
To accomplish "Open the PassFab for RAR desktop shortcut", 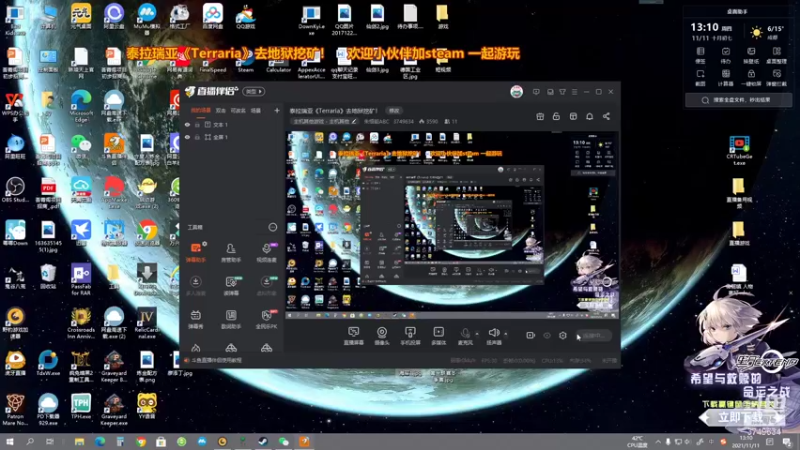I will pos(81,280).
